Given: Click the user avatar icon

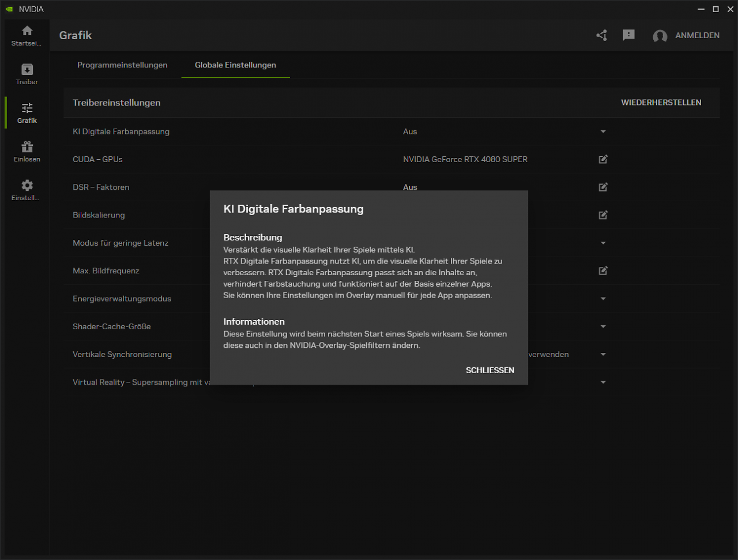Looking at the screenshot, I should (x=660, y=36).
